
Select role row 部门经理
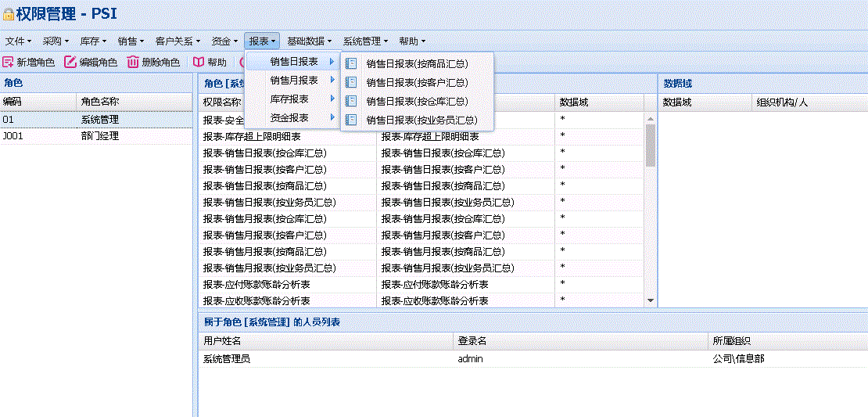(96, 136)
